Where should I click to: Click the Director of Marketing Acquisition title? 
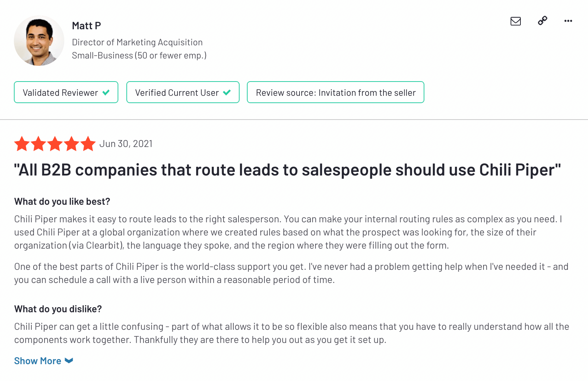pos(137,42)
